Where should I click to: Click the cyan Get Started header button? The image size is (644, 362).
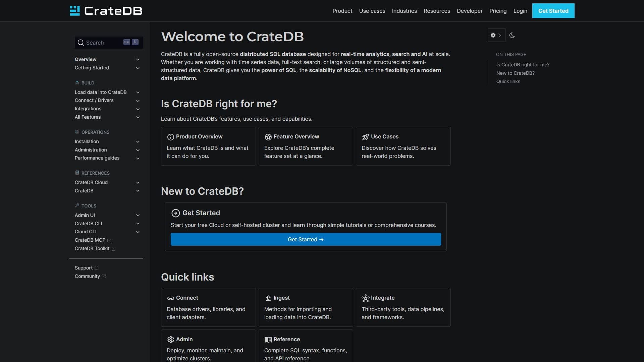coord(553,11)
